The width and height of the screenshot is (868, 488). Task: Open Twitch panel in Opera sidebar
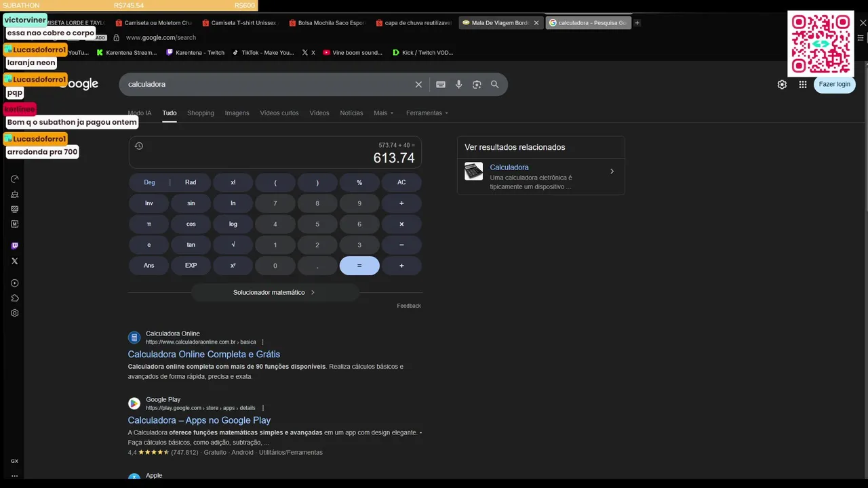[15, 245]
